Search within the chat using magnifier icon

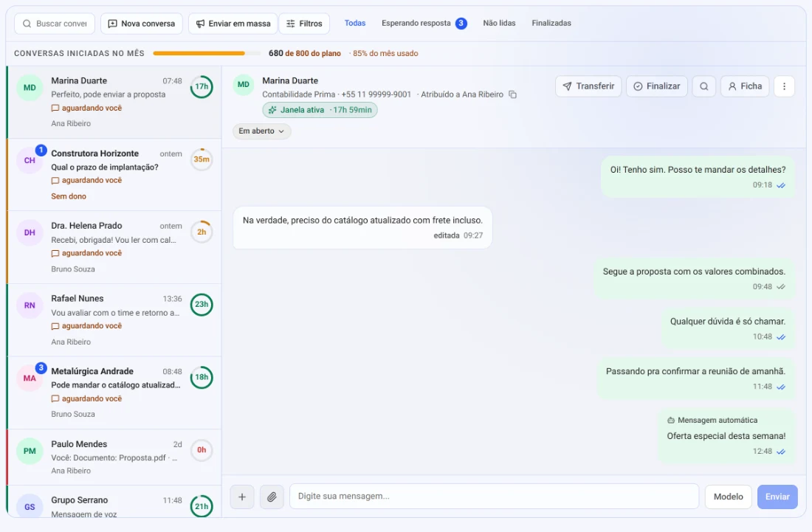tap(703, 86)
